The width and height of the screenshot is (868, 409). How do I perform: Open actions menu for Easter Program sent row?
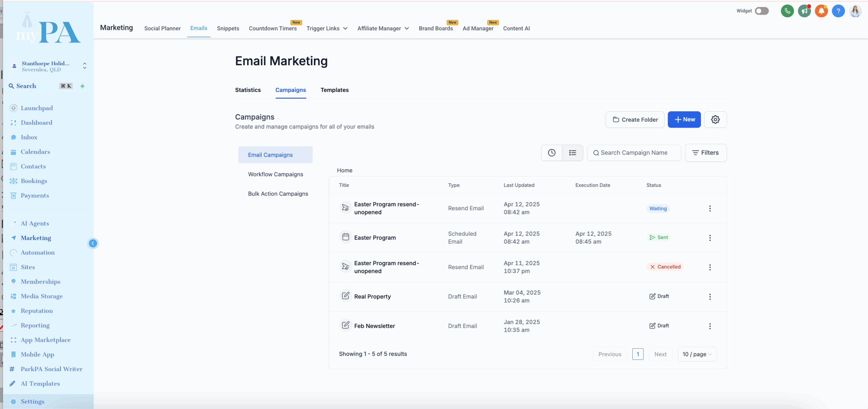tap(710, 238)
